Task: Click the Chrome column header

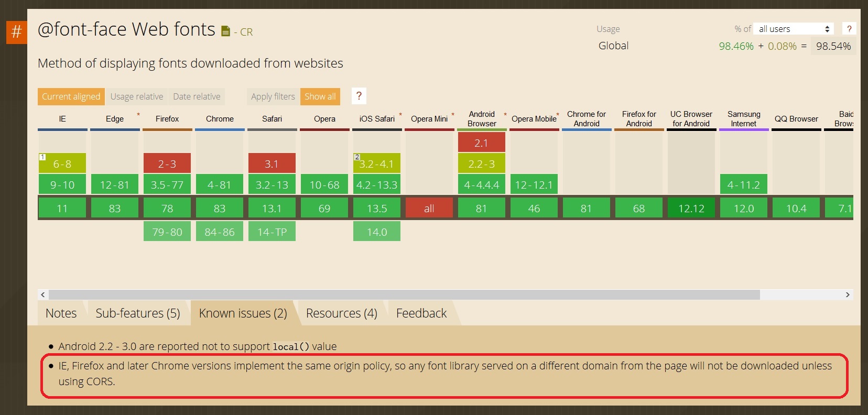Action: pyautogui.click(x=220, y=119)
